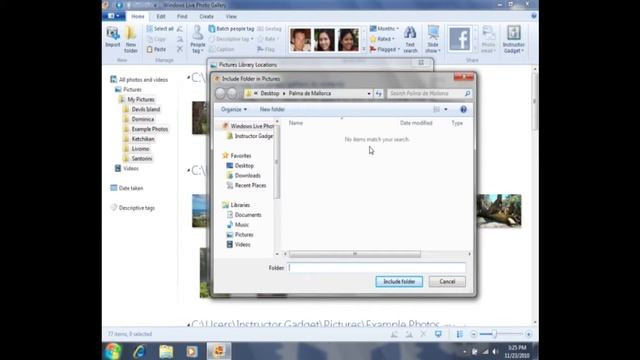Open the People tag ribbon button

[198, 40]
